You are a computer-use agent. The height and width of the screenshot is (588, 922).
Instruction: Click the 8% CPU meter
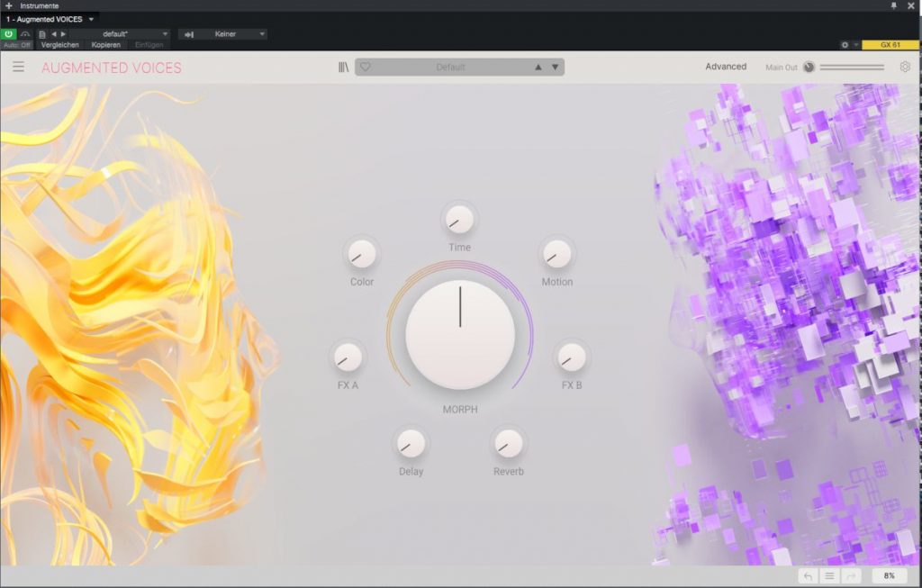(889, 576)
